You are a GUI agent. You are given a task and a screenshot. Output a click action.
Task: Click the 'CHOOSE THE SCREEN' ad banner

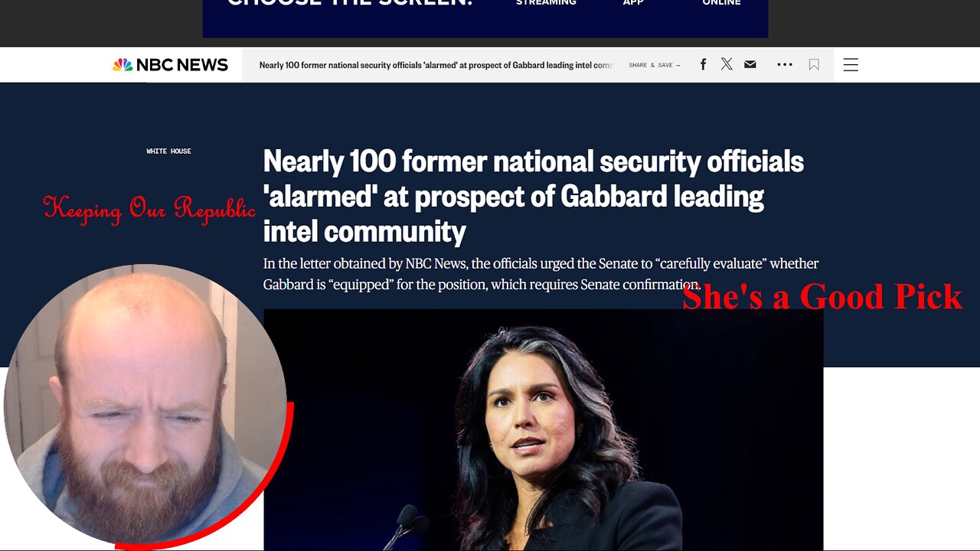(485, 18)
